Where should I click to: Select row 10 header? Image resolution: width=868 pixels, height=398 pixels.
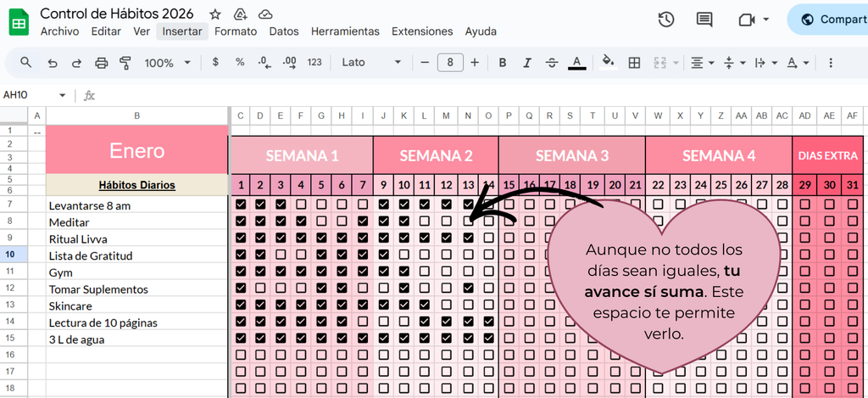point(14,255)
